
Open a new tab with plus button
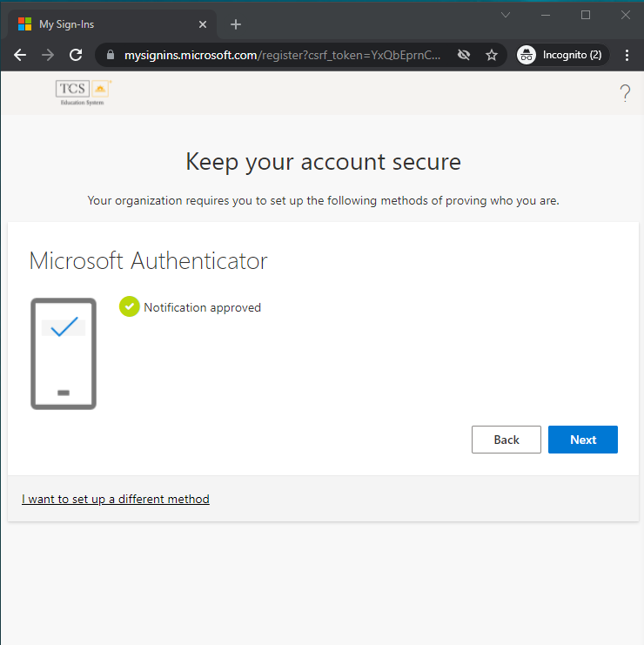(x=236, y=24)
